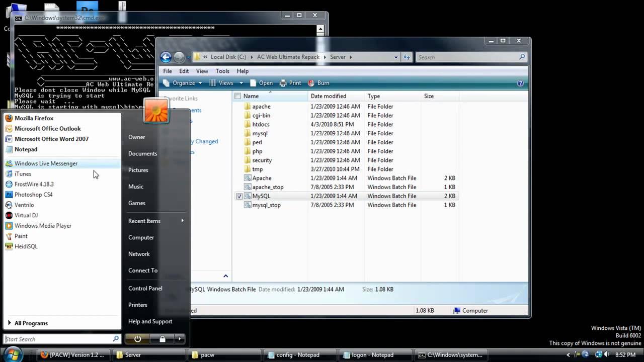Click the Start menu lock button
644x362 pixels.
163,339
